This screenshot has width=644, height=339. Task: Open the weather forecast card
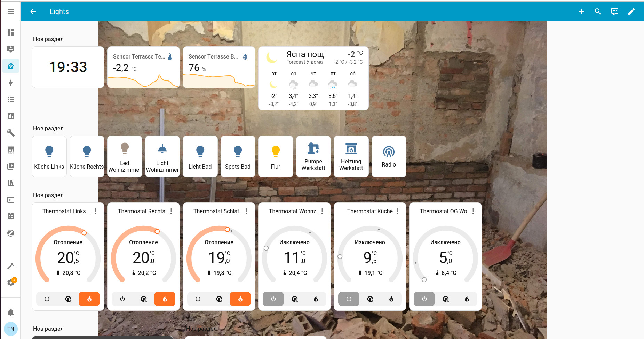point(313,78)
